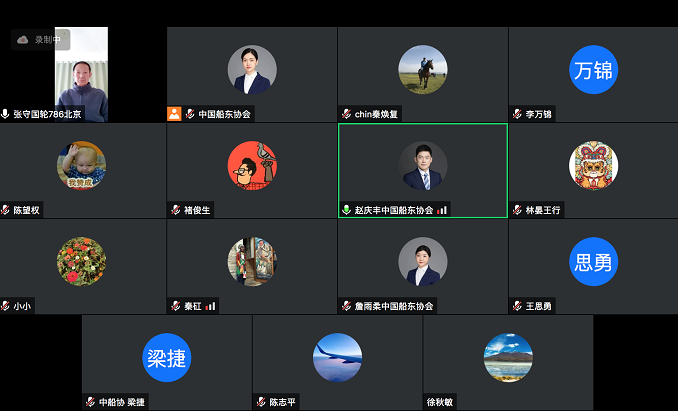Click the orange host badge for 中国船东协会
Screen dimensions: 678x411
174,114
